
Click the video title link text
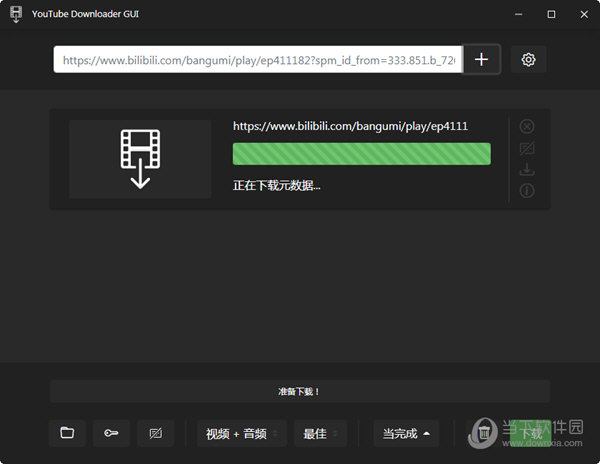(350, 126)
